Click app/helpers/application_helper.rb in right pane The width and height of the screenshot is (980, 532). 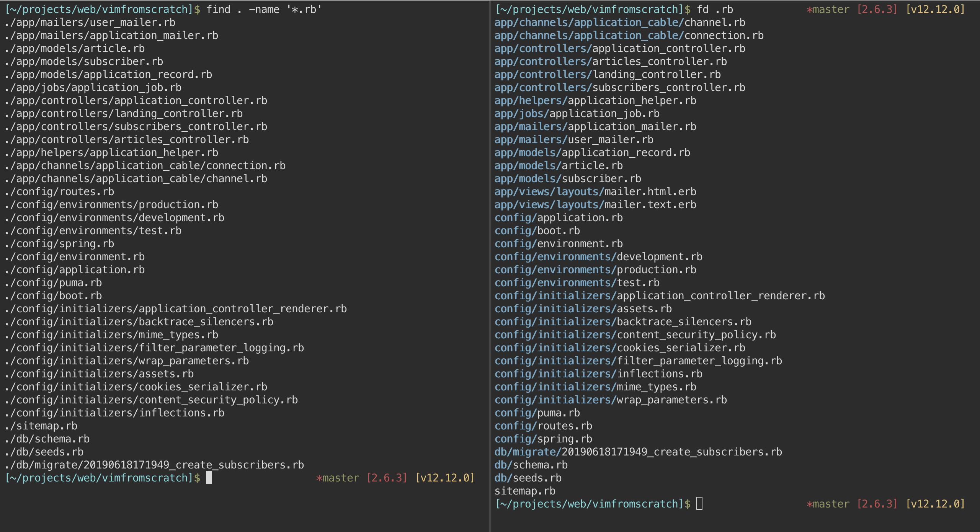(595, 100)
